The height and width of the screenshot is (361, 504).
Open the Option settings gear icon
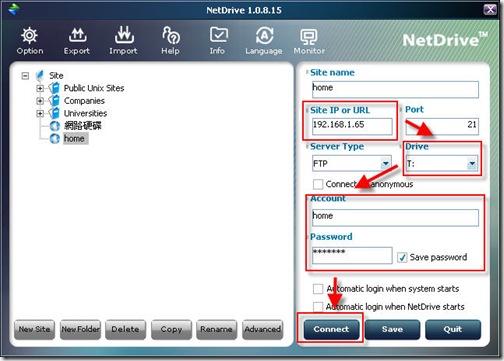(30, 35)
